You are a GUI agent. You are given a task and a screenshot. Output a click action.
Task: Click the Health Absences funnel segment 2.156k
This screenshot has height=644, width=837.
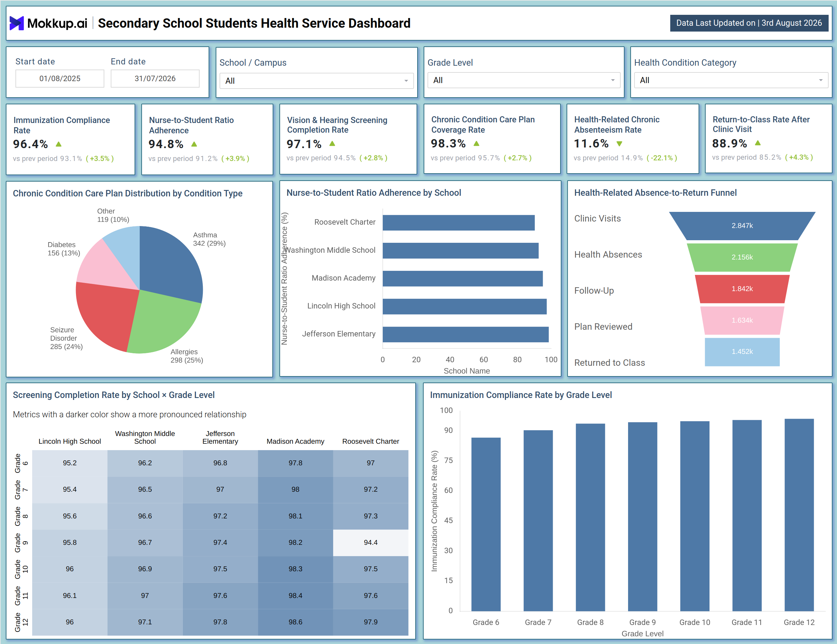click(742, 257)
